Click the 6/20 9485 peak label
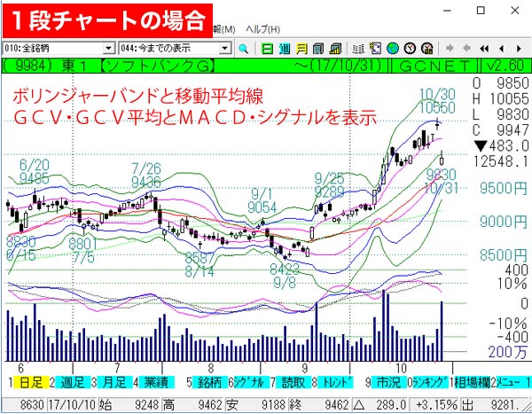Image resolution: width=532 pixels, height=414 pixels. pos(35,172)
